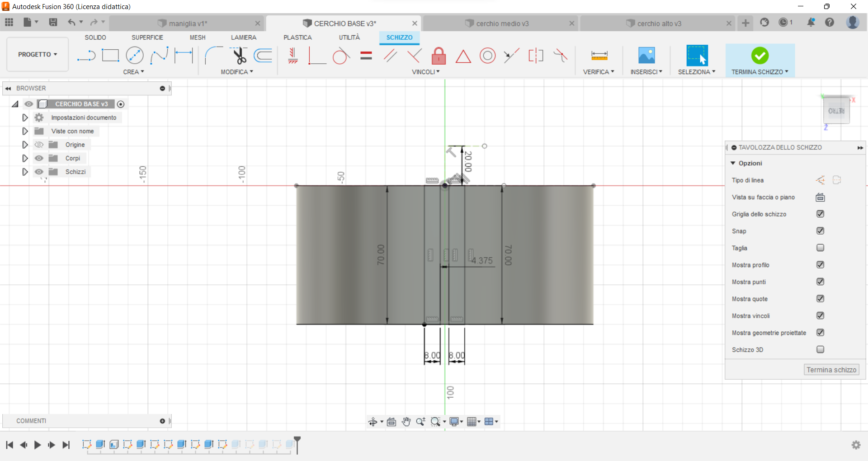Expand the Corpi tree item
The width and height of the screenshot is (868, 461).
pos(25,158)
